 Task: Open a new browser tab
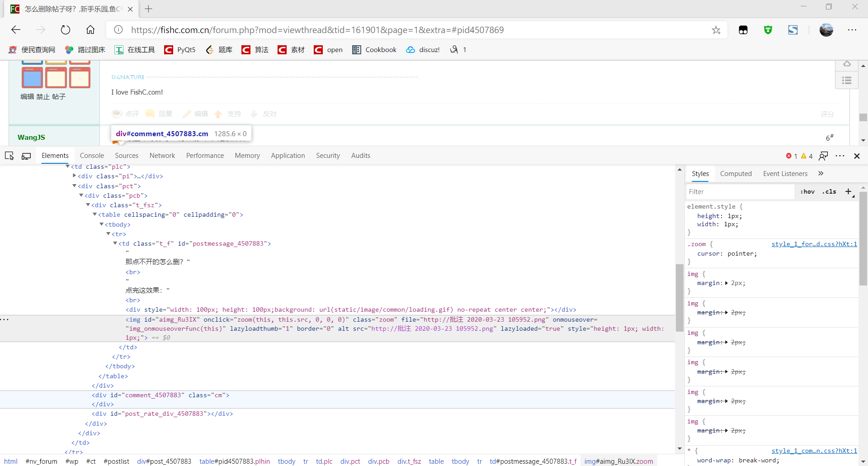coord(148,9)
